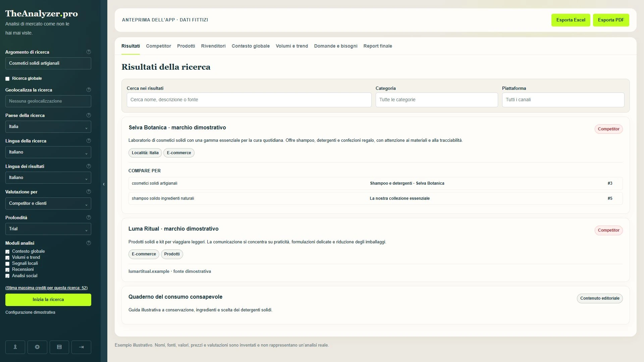Image resolution: width=644 pixels, height=362 pixels.
Task: Open help icon for Geolocalizza la ricerca
Action: [x=89, y=90]
